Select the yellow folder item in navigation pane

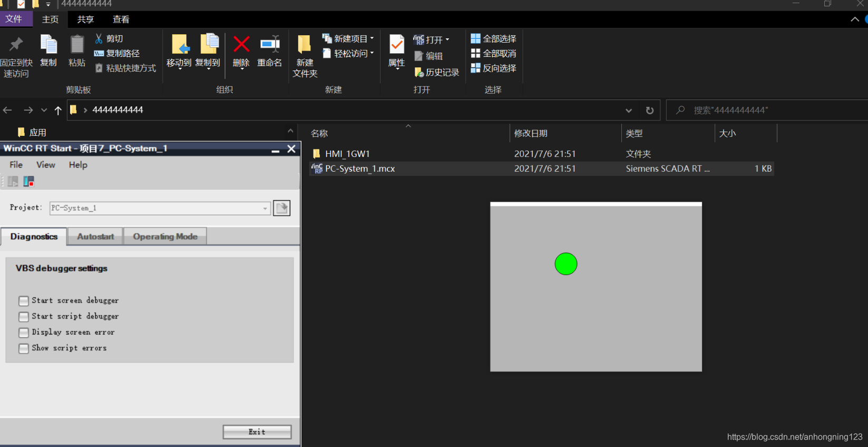coord(32,132)
